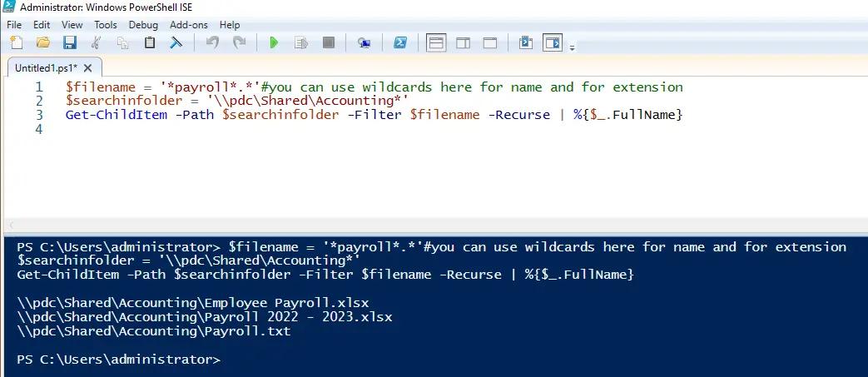This screenshot has width=868, height=377.
Task: Click the $filename variable on line 1
Action: [100, 87]
